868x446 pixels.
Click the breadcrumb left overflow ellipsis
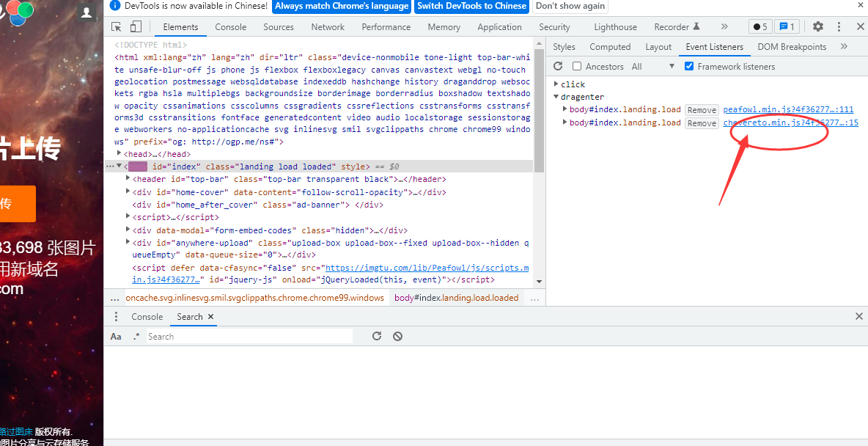tap(114, 298)
